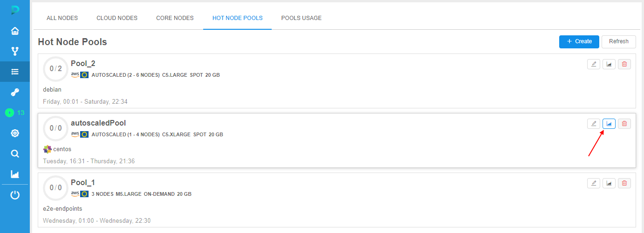Click the 0/0 usage circle on autoscaledPool
The image size is (644, 233).
[55, 128]
